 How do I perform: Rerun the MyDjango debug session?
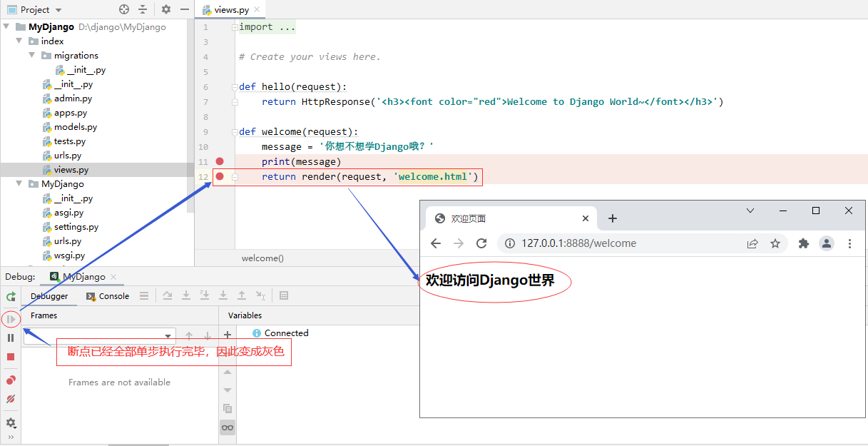[11, 296]
